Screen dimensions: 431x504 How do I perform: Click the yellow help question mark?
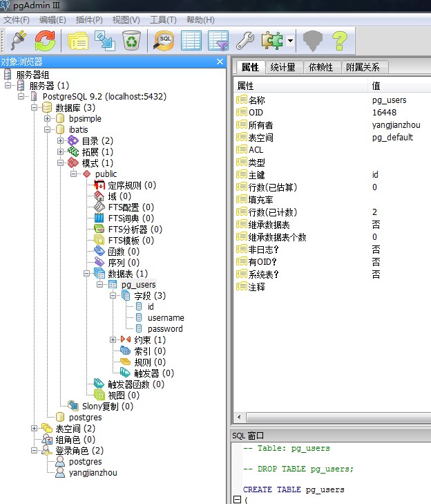339,41
